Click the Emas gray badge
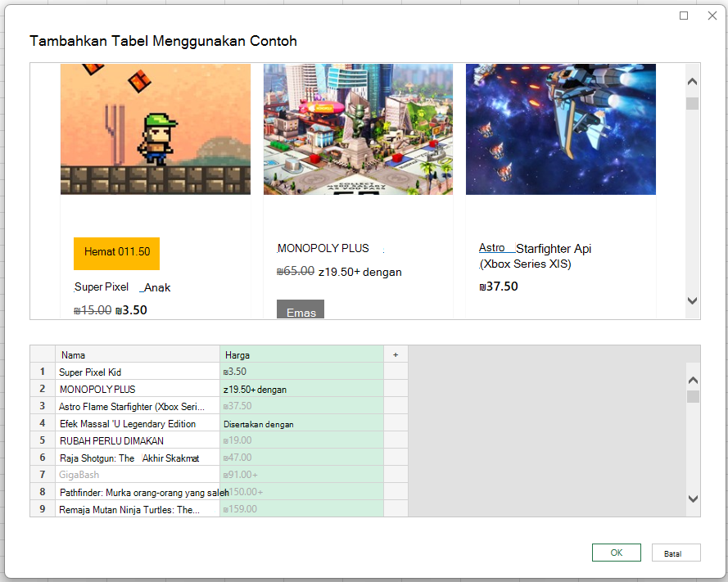Screen dimensions: 728x582 pyautogui.click(x=301, y=309)
